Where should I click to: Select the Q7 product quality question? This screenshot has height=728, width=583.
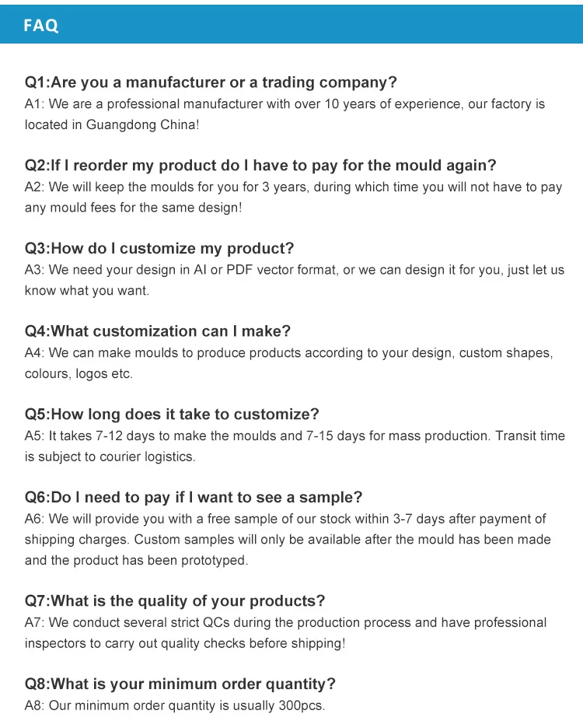pos(175,601)
